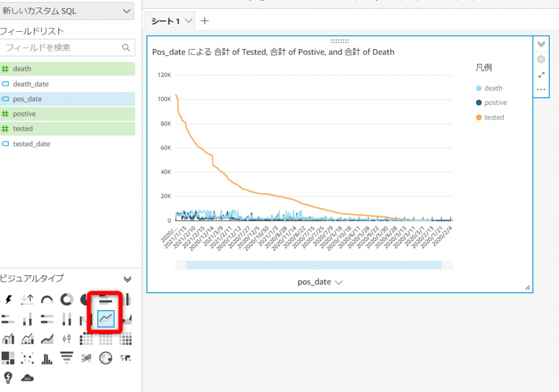This screenshot has height=392, width=559.
Task: Choose the word cloud visual type
Action: click(x=27, y=377)
